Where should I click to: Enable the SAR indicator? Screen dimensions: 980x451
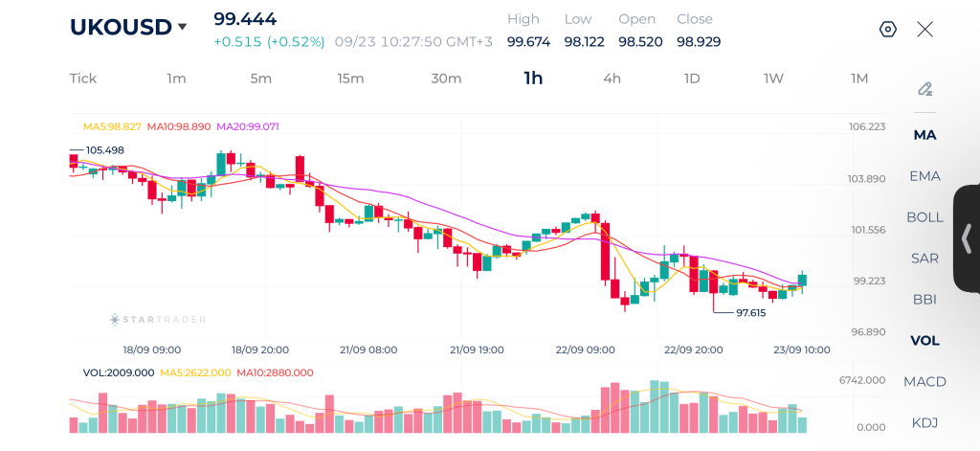pos(925,259)
